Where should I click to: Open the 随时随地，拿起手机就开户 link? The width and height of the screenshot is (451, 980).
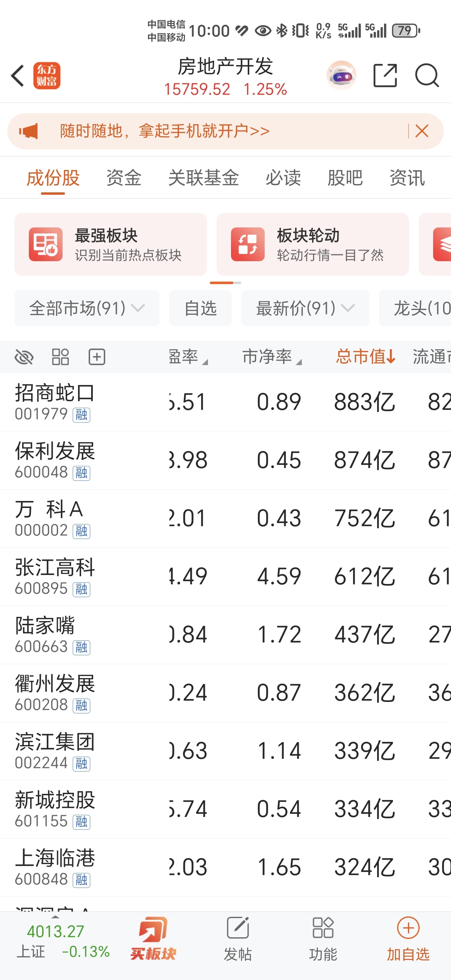165,131
